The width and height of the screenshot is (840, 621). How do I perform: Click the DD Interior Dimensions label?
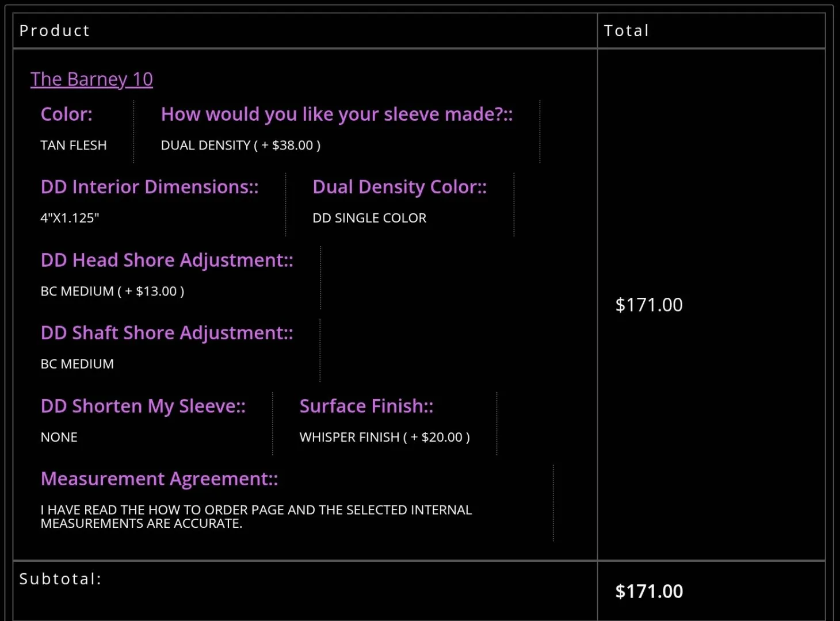click(150, 187)
